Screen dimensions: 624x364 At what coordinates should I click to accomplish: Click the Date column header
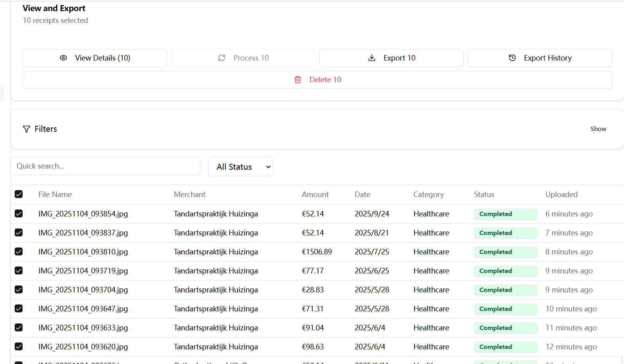pyautogui.click(x=363, y=194)
